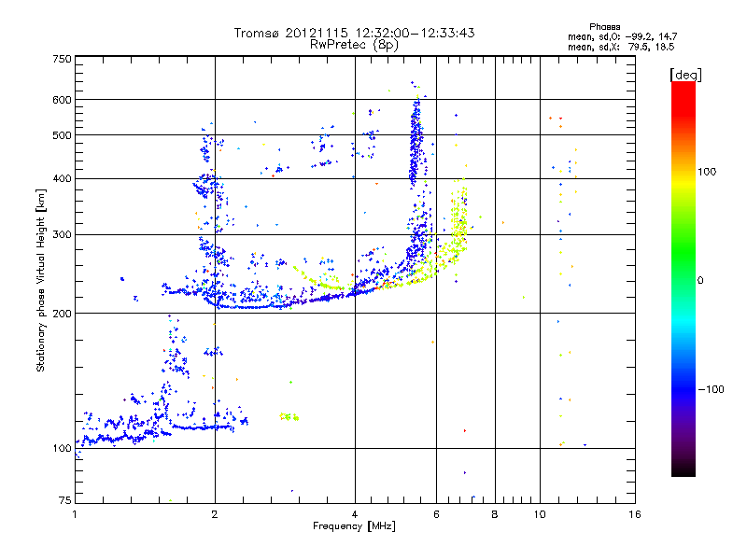Click the x-axis tick '16'
Viewport: 747px width, 560px height.
[x=635, y=514]
